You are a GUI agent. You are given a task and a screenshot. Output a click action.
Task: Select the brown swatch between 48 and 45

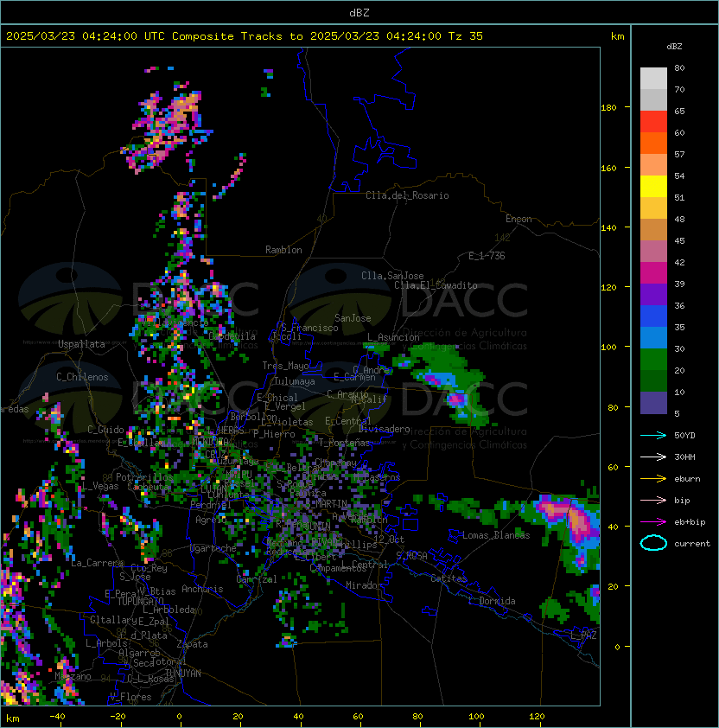click(653, 230)
